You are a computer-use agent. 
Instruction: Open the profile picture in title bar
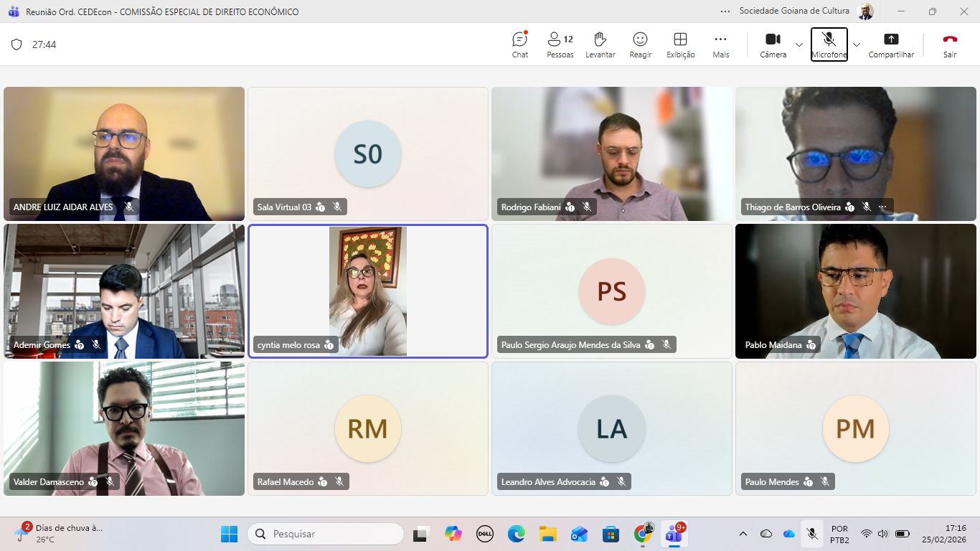click(866, 11)
